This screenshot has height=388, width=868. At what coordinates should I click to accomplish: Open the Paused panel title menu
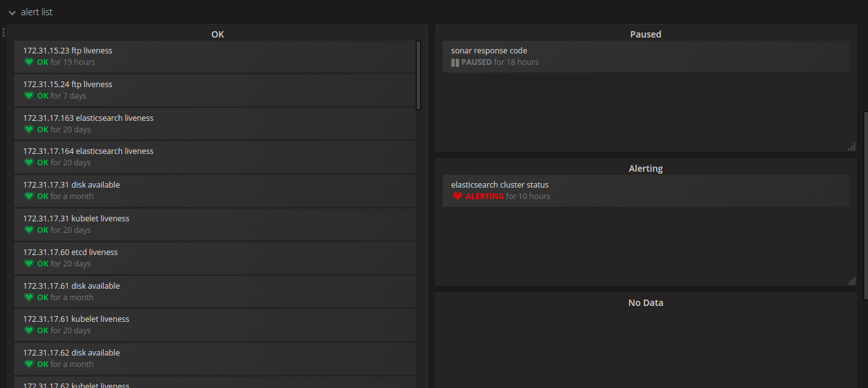tap(645, 34)
